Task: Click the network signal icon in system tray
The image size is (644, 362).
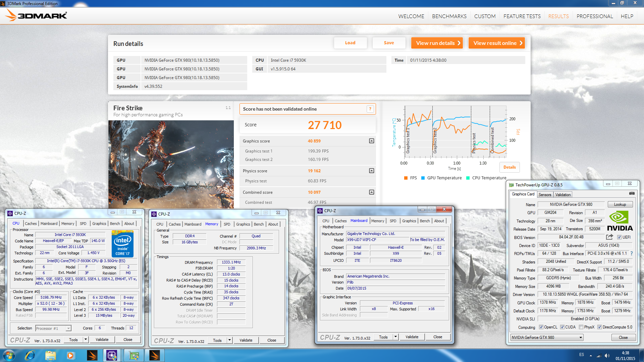Action: 599,356
